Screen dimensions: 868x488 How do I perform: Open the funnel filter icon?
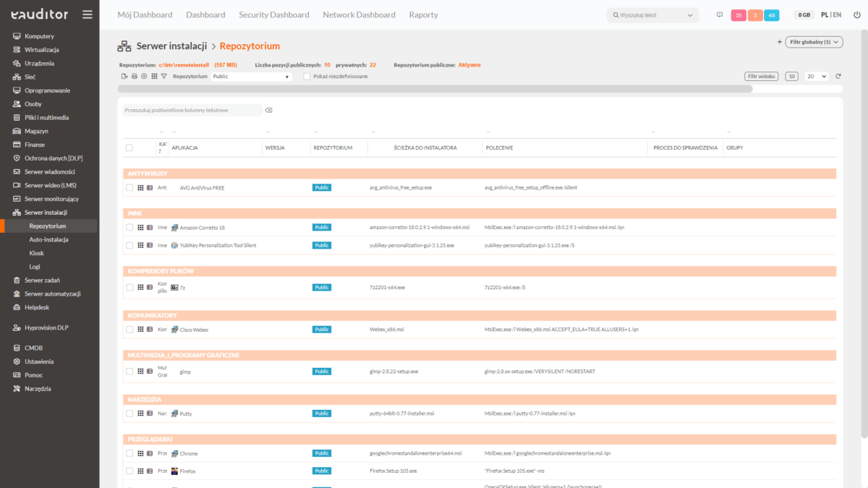click(164, 76)
